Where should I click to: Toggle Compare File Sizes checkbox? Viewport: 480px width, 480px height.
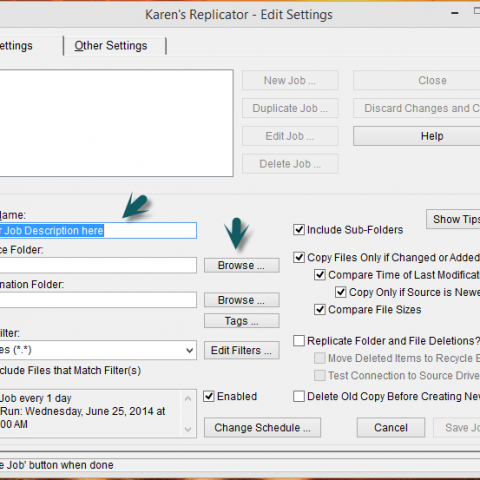coord(320,309)
